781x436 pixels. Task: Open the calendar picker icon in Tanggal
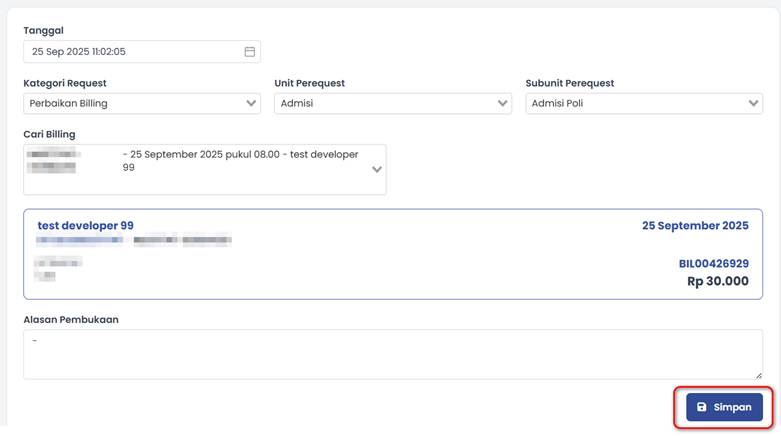250,52
